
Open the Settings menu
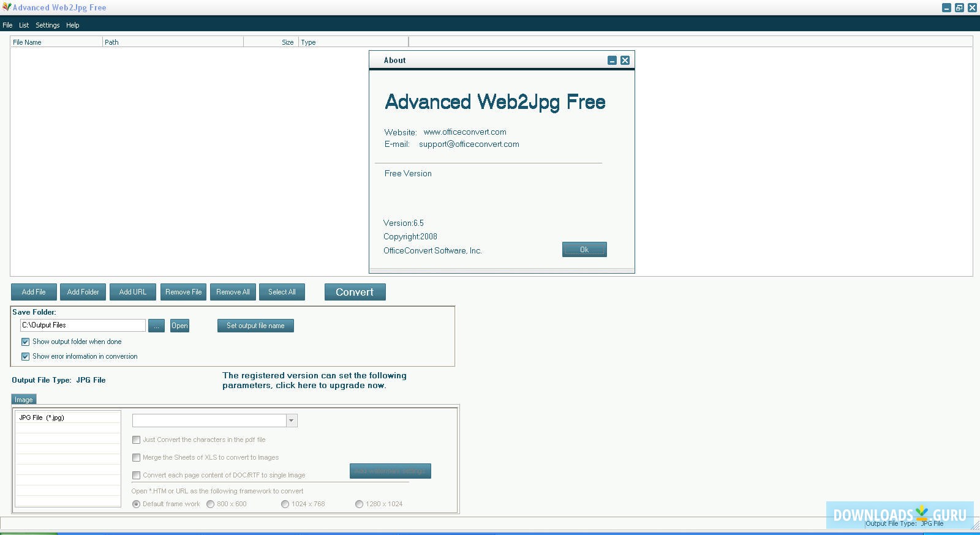(48, 25)
